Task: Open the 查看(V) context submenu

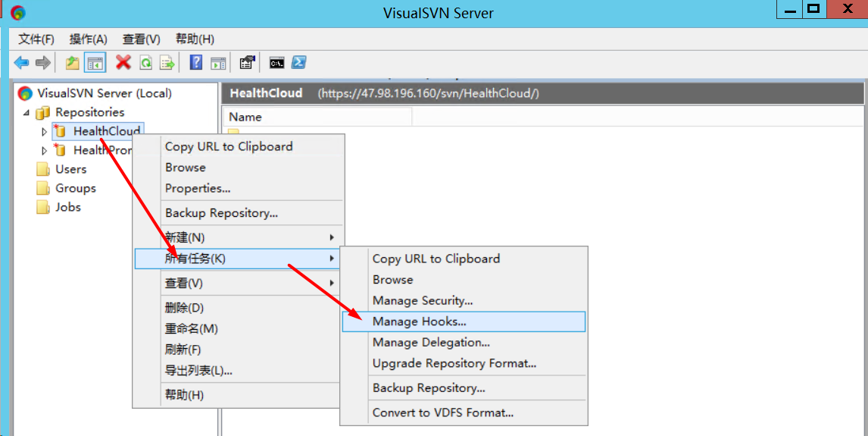Action: click(238, 283)
